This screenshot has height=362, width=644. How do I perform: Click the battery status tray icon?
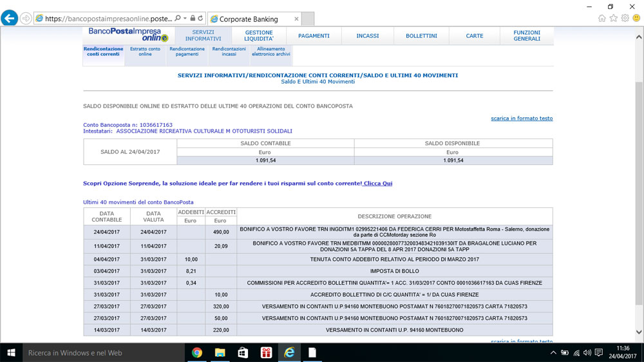coord(565,352)
